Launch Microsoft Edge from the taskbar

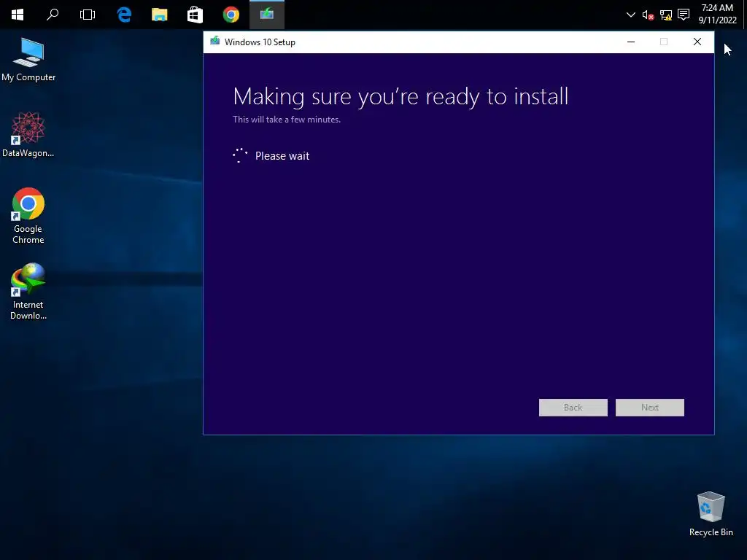click(124, 15)
